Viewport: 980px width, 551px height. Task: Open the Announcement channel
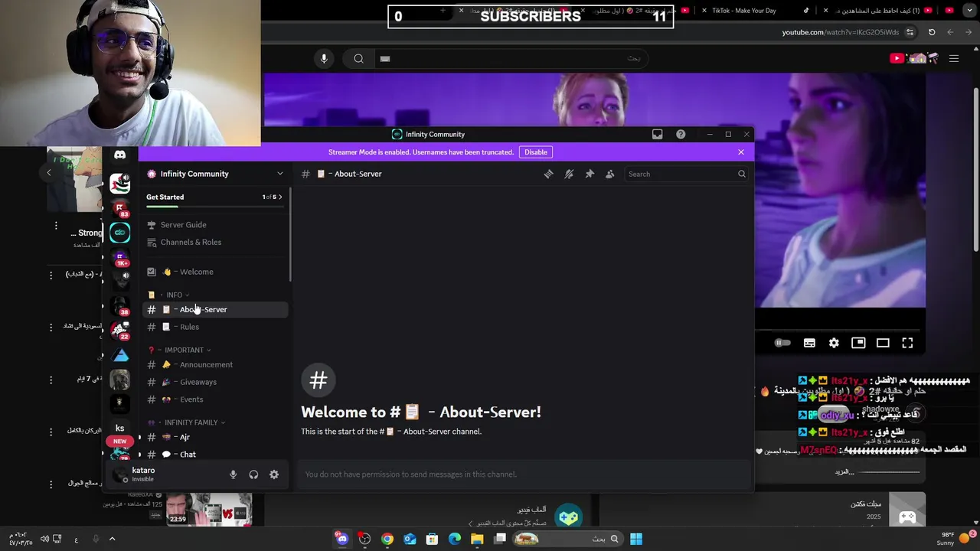[x=214, y=364]
